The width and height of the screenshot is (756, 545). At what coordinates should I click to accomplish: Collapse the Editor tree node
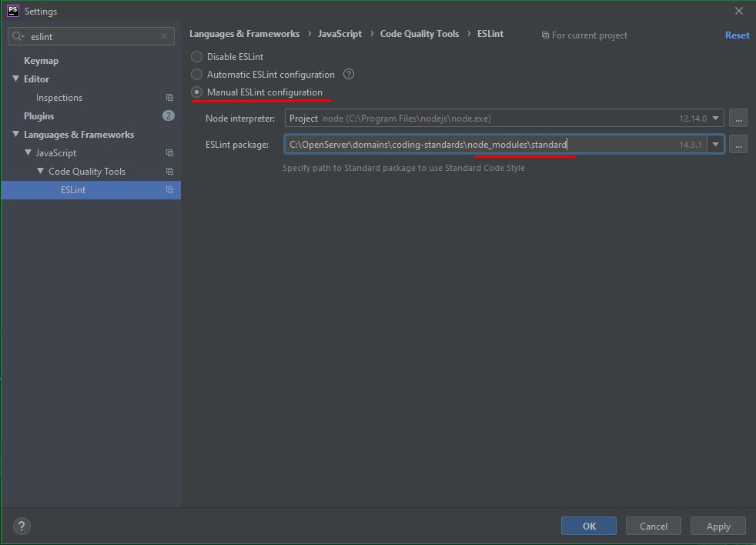tap(16, 79)
